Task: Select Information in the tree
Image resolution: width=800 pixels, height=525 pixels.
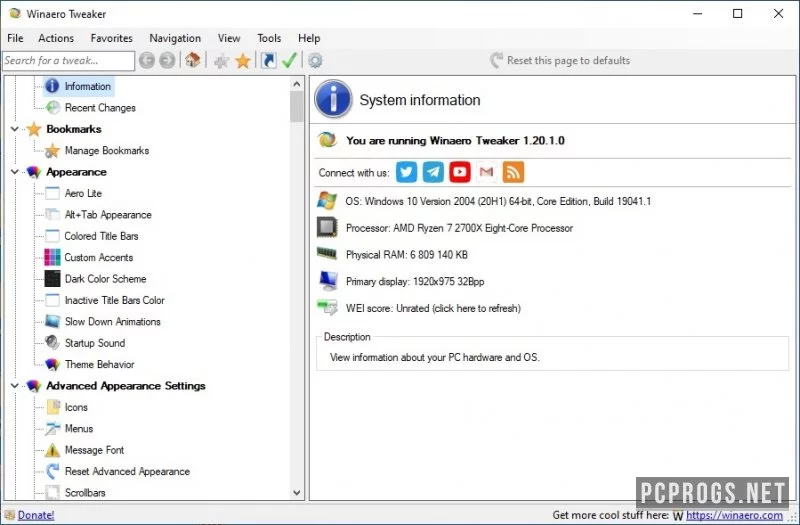Action: [87, 86]
